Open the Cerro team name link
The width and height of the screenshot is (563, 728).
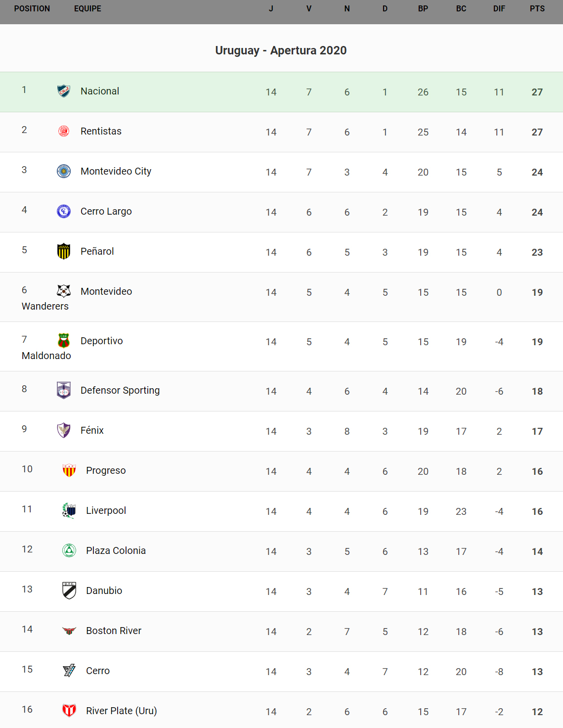(x=98, y=671)
